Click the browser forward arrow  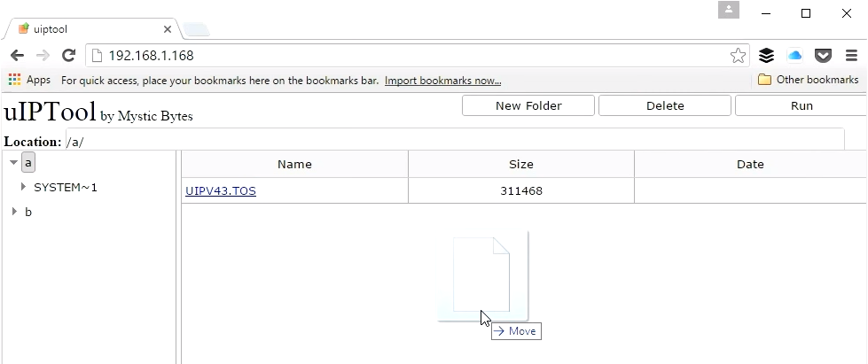(x=43, y=55)
